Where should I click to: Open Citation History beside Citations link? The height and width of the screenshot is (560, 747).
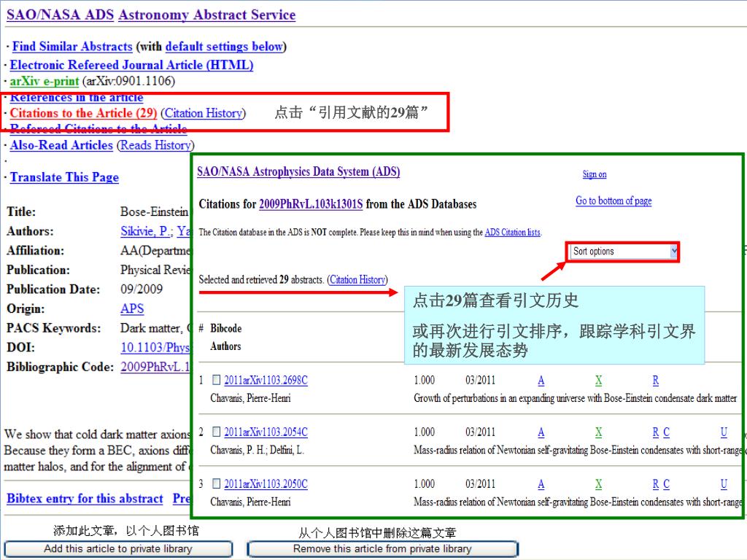tap(204, 113)
